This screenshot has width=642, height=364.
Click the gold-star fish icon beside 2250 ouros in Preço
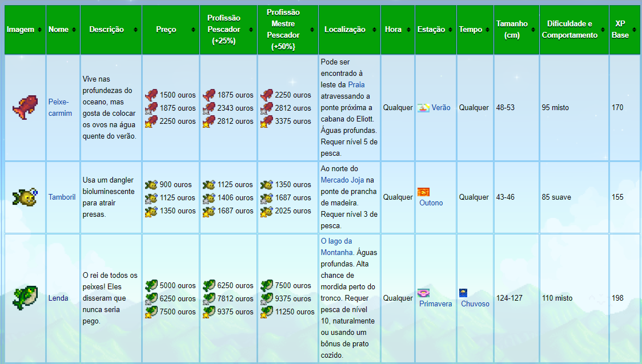151,121
